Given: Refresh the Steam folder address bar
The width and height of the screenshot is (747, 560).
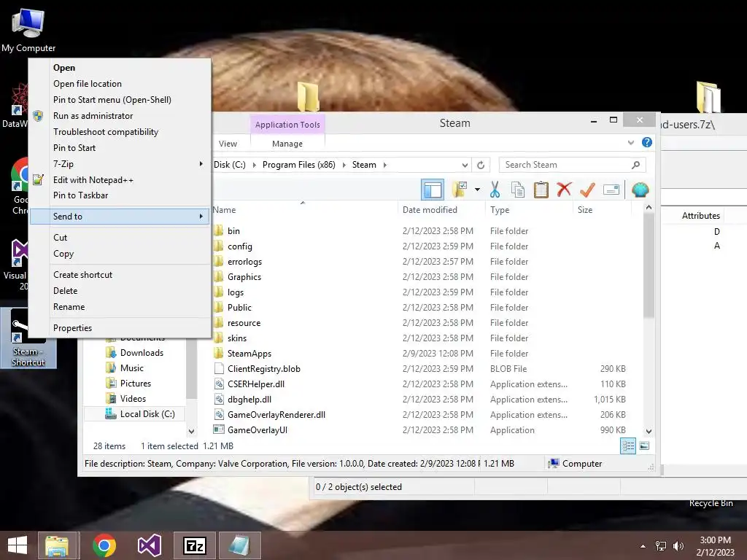Looking at the screenshot, I should point(481,165).
